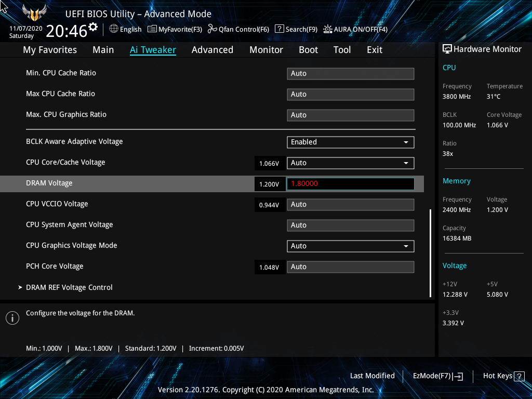This screenshot has height=399, width=532.
Task: Click Max. CPU Graphics Ratio field
Action: [351, 115]
